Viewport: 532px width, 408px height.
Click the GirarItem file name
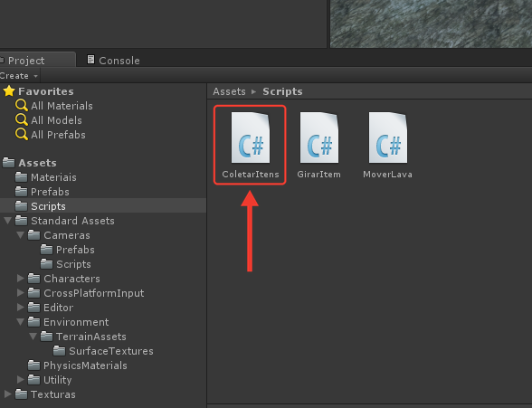pos(318,175)
